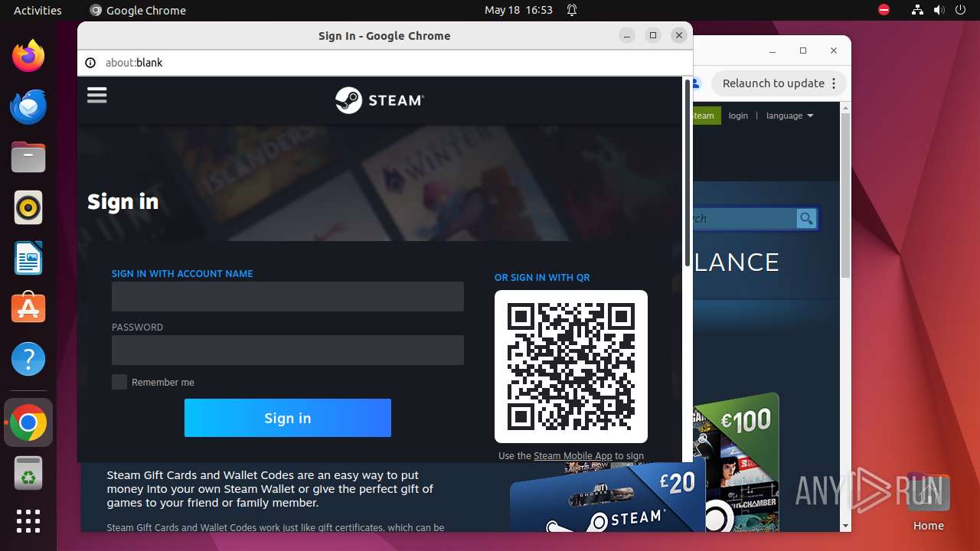Screen dimensions: 980x551
Task: Open Chrome's three-dot menu in the background window
Action: click(x=835, y=83)
